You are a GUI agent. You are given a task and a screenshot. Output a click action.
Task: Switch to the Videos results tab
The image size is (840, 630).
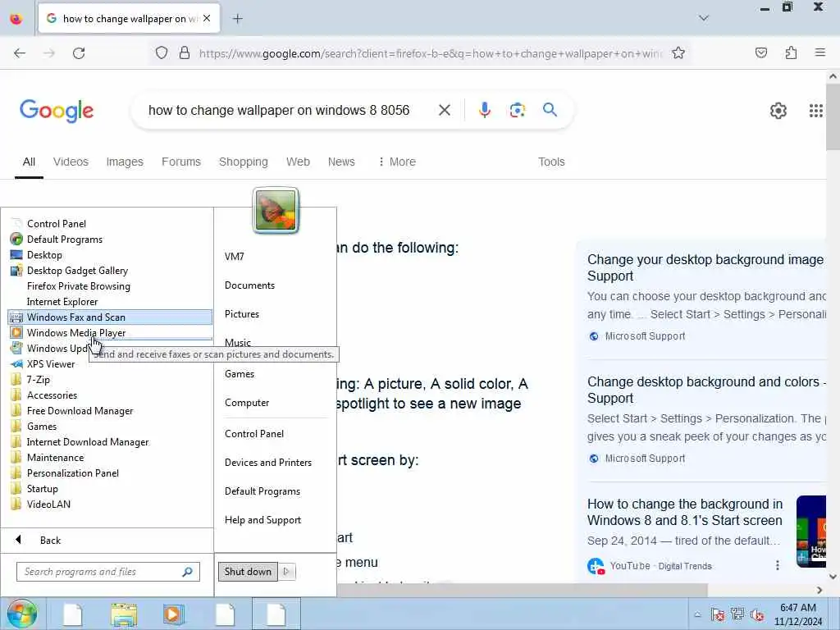71,162
